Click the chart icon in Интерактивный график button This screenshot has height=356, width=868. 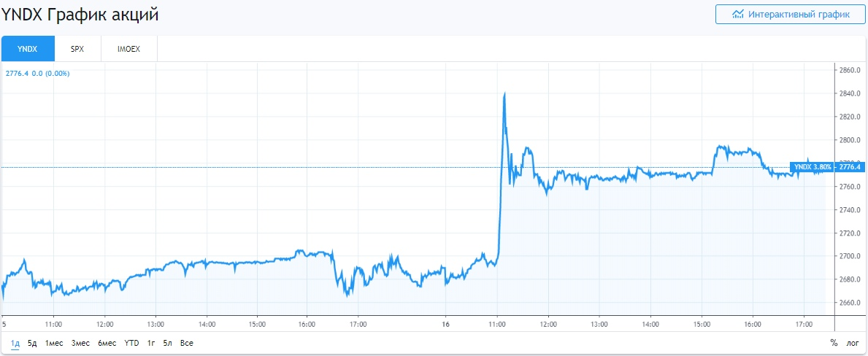click(738, 14)
